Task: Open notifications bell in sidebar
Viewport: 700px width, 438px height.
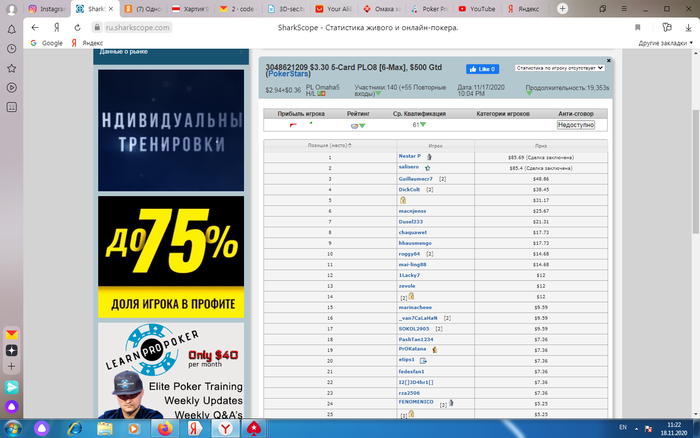Action: 12,29
